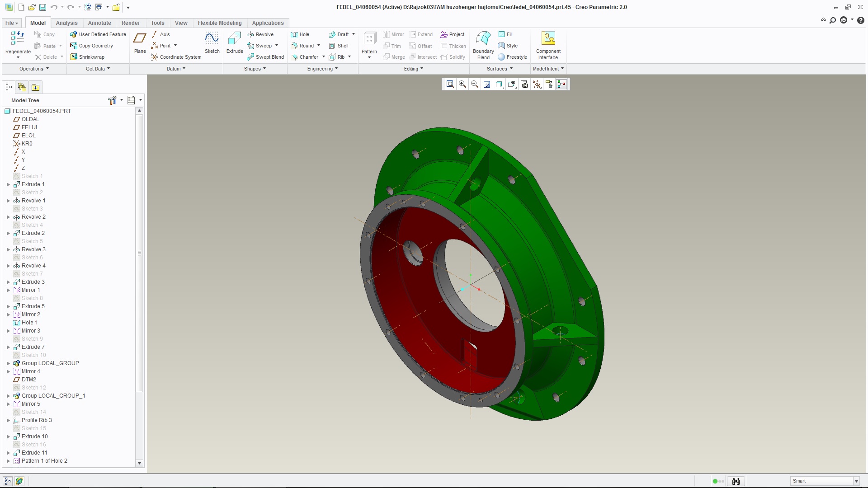The width and height of the screenshot is (868, 488).
Task: Open the find binoculars tool in status bar
Action: (736, 481)
